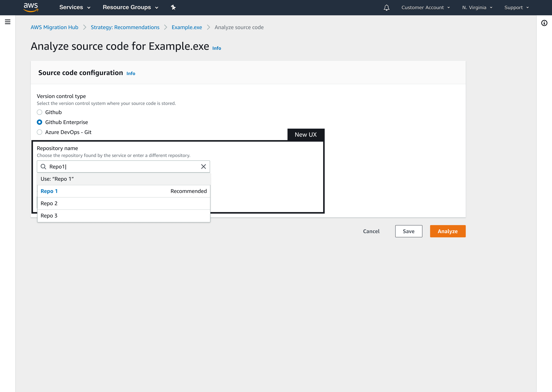Click into the Repository name field

click(123, 167)
